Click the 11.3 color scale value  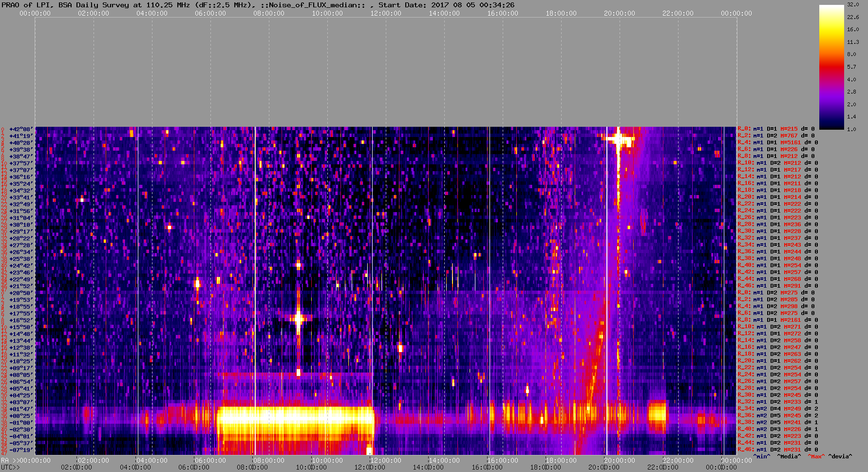point(852,42)
